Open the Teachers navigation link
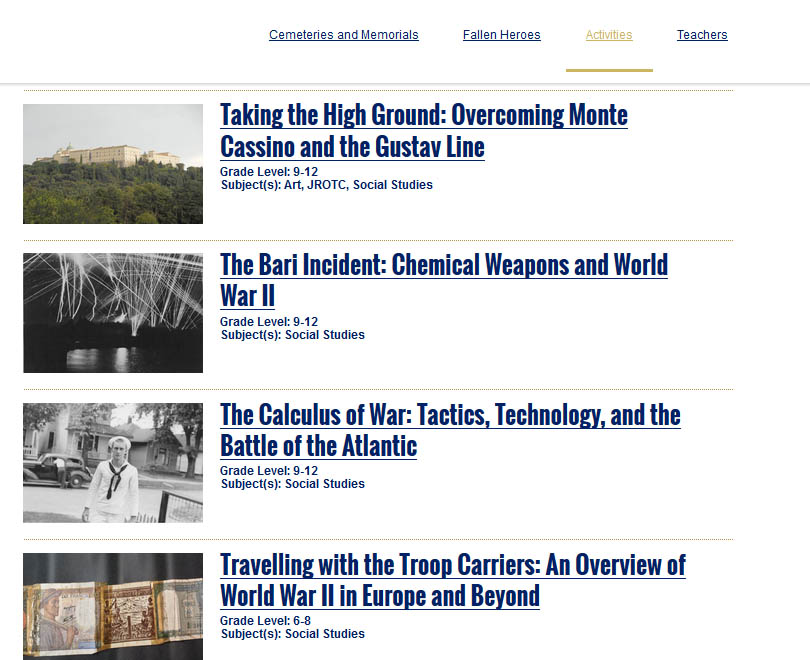810x660 pixels. [702, 35]
